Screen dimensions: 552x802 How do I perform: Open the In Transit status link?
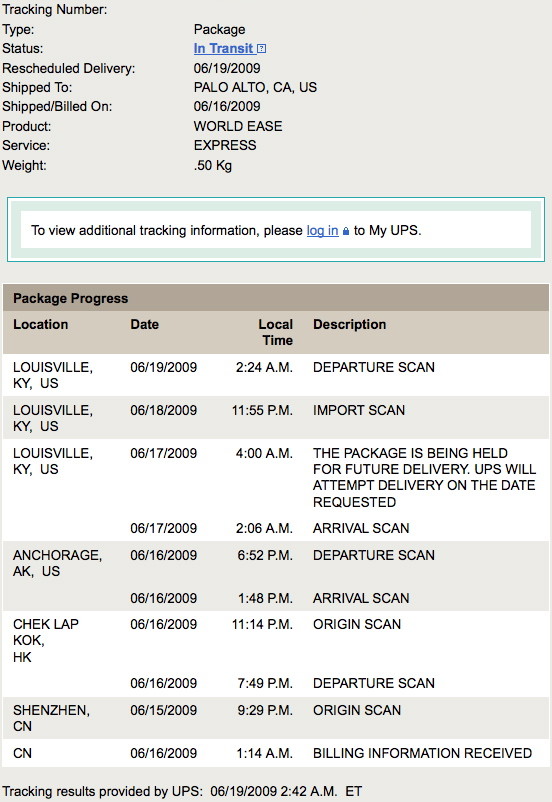pos(223,49)
